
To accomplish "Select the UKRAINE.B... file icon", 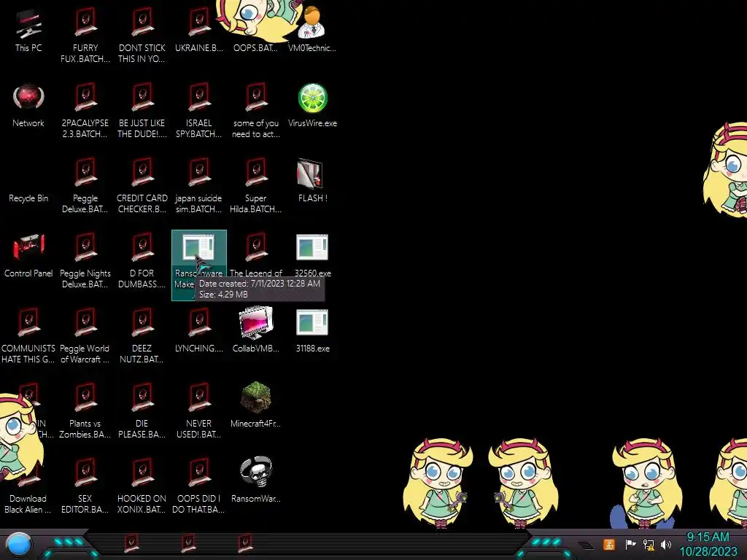I will click(x=199, y=23).
